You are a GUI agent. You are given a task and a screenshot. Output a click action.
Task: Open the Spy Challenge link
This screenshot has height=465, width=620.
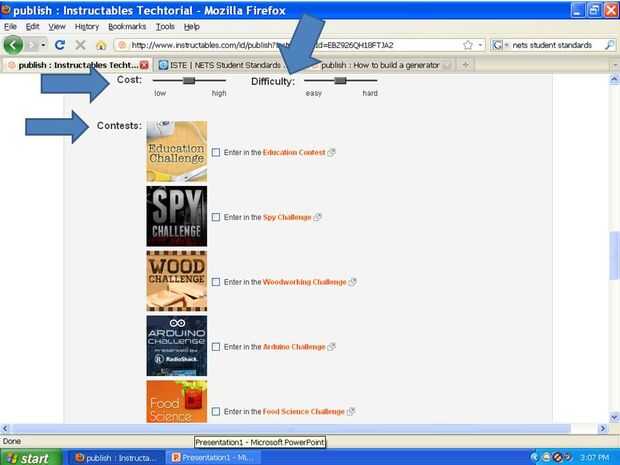click(287, 217)
